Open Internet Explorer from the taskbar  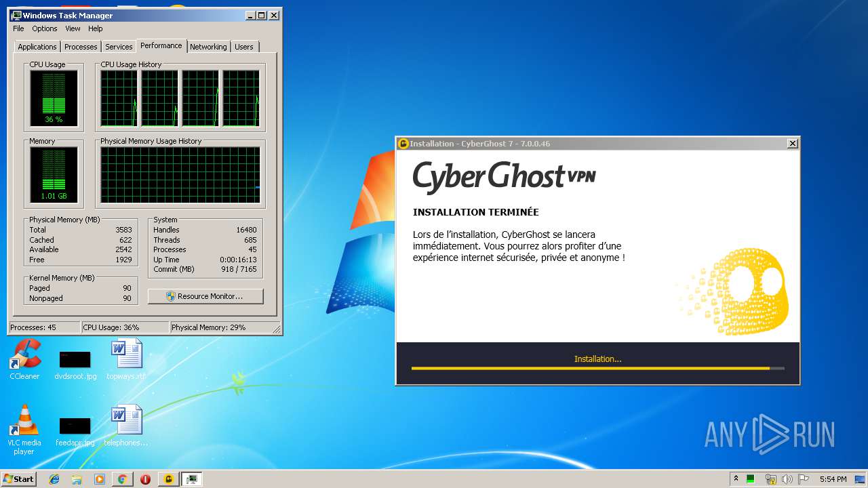tap(54, 479)
